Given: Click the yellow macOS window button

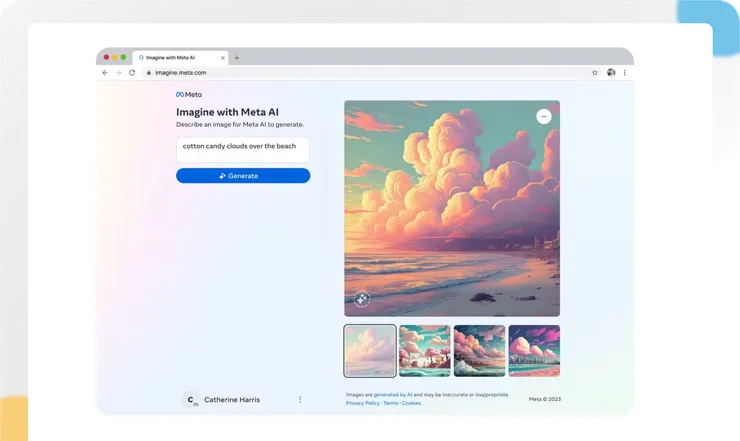Looking at the screenshot, I should [x=115, y=57].
